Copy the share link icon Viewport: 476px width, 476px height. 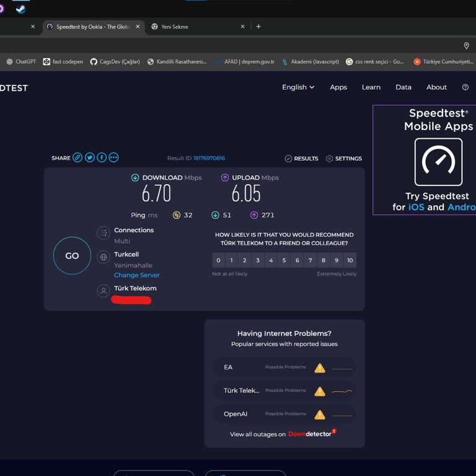pos(77,157)
